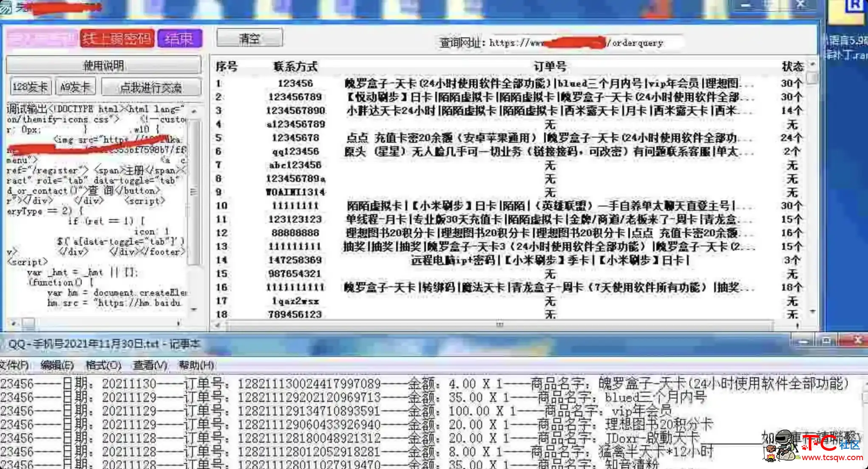Select contact a123456789 in row 4
Viewport: 868px width, 469px height.
(x=295, y=124)
